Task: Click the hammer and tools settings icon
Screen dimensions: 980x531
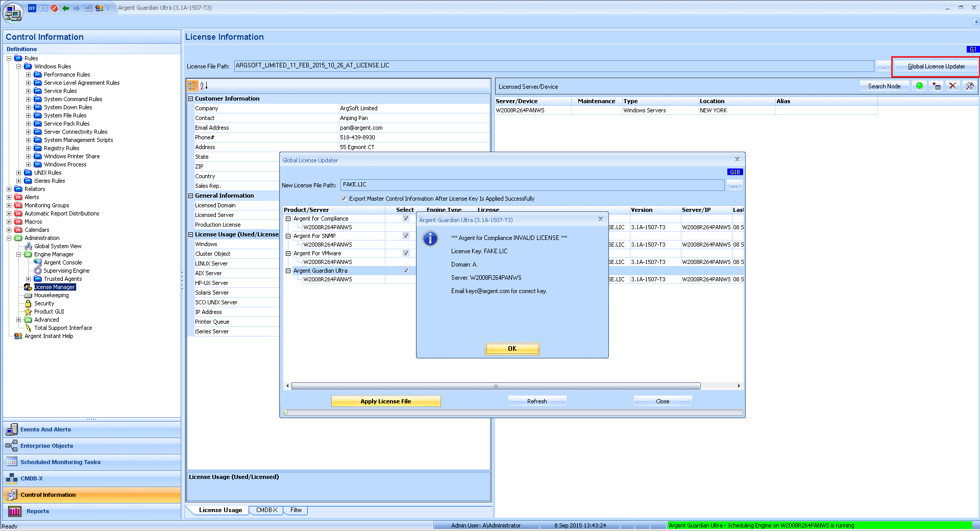Action: (969, 86)
